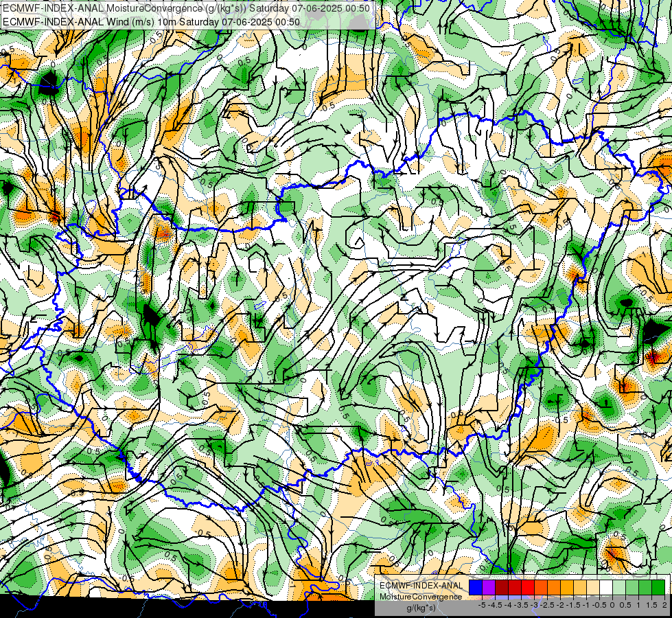Choose the bright red swatch between -3.5 and -3
Image resolution: width=672 pixels, height=618 pixels.
(x=528, y=587)
